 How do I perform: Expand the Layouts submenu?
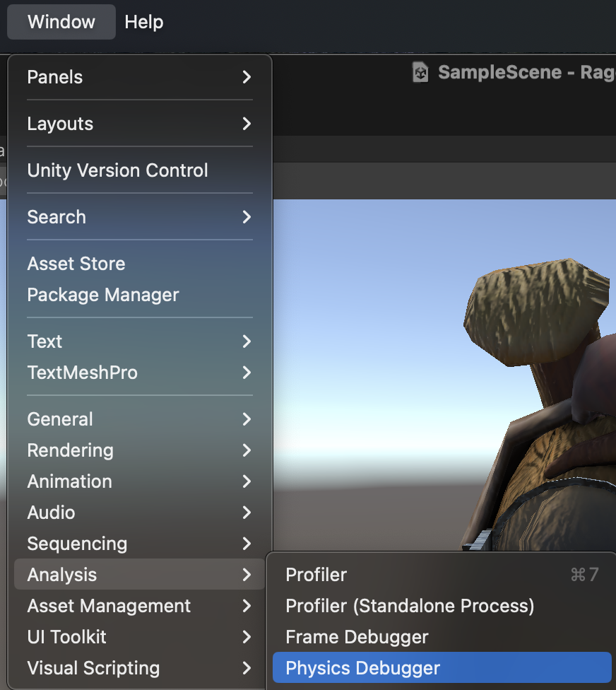pos(139,124)
